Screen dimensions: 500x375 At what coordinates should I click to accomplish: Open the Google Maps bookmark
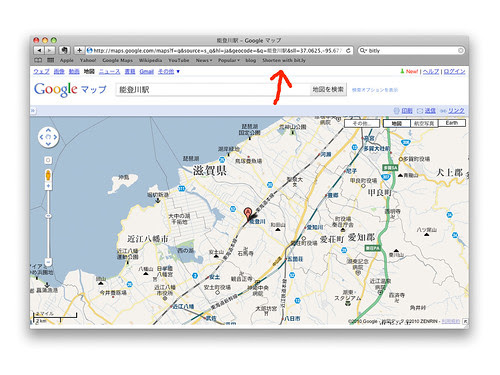(x=117, y=60)
